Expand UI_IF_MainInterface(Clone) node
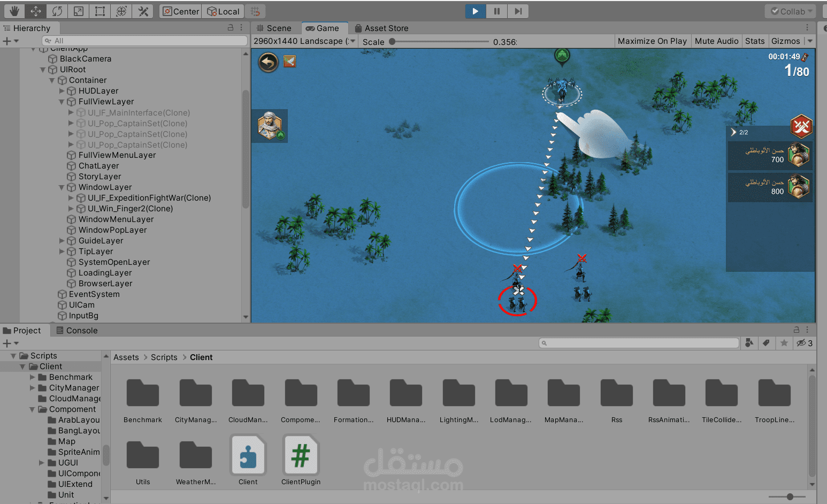The width and height of the screenshot is (827, 504). pyautogui.click(x=71, y=112)
